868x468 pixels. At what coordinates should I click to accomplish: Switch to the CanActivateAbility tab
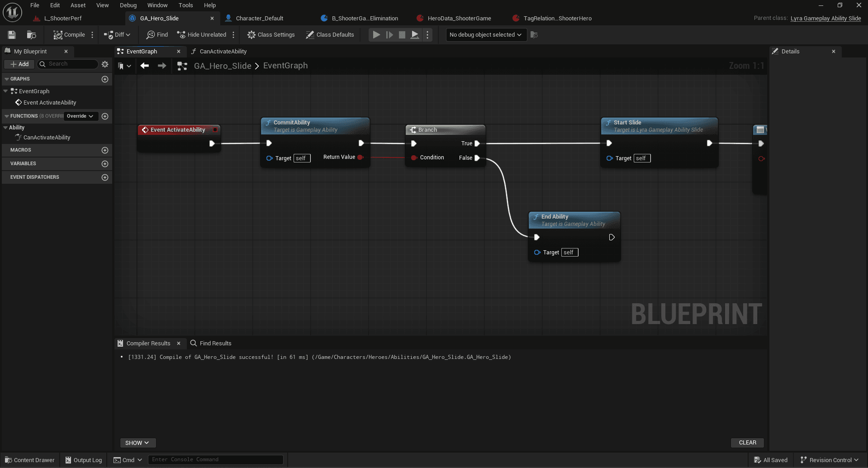[223, 52]
